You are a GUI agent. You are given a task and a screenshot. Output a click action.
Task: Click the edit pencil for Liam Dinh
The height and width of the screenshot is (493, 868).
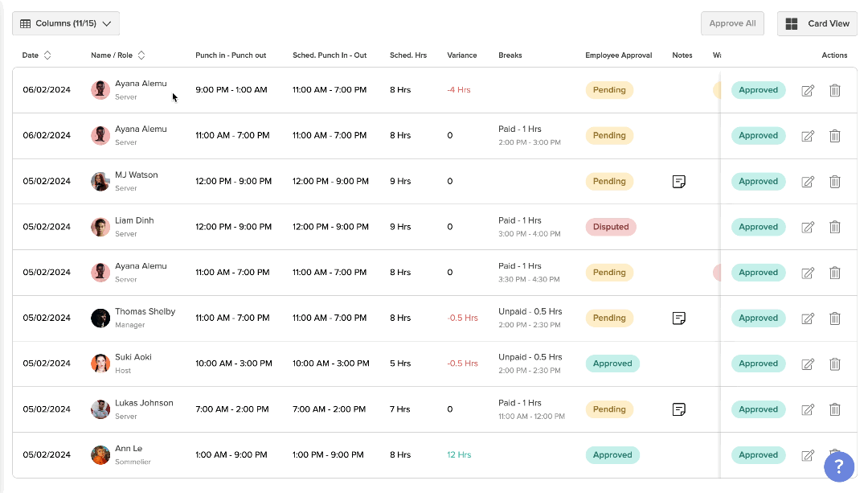tap(808, 228)
